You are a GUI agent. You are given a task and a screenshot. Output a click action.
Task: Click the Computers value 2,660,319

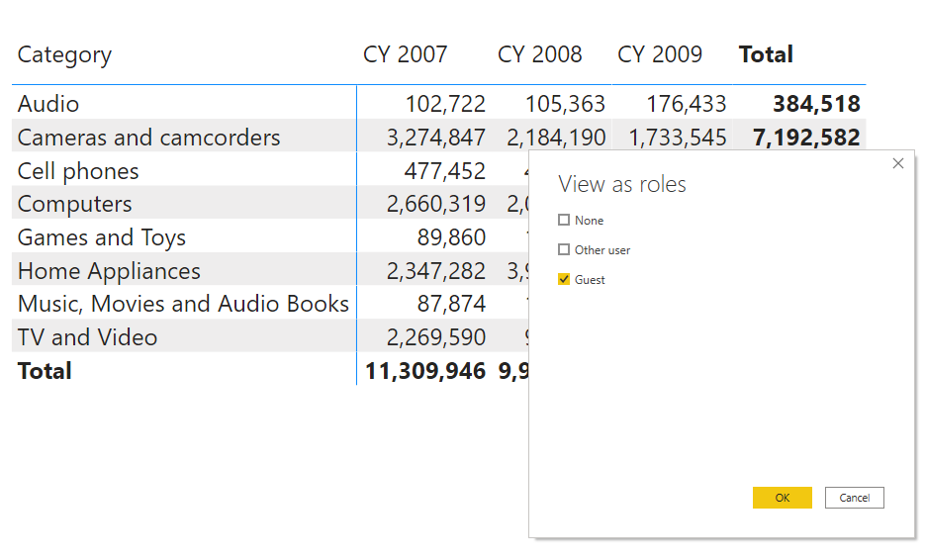coord(436,205)
